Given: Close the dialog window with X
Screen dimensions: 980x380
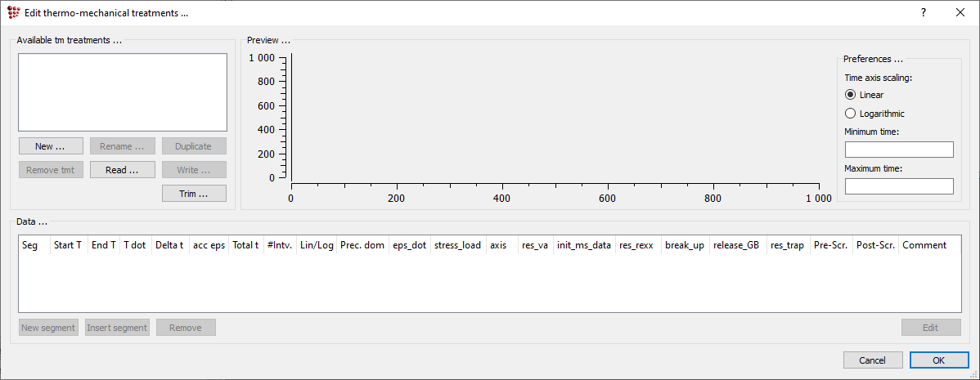Looking at the screenshot, I should coord(960,13).
